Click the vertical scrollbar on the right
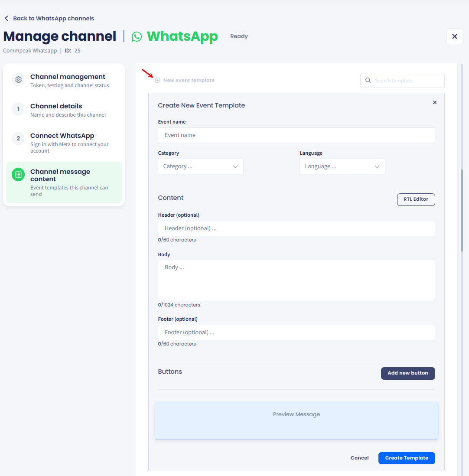This screenshot has width=469, height=476. click(462, 210)
